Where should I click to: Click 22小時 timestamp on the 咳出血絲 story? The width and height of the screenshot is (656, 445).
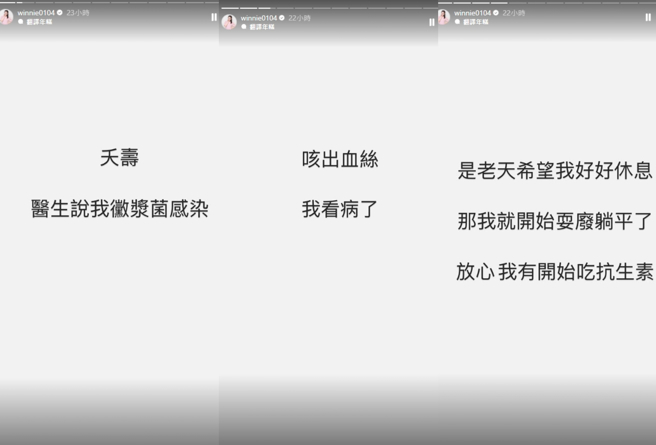[x=300, y=18]
